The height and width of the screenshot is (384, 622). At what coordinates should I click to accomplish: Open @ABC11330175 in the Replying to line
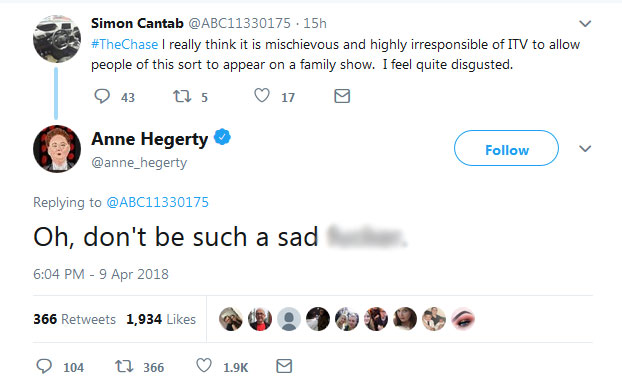pos(157,202)
